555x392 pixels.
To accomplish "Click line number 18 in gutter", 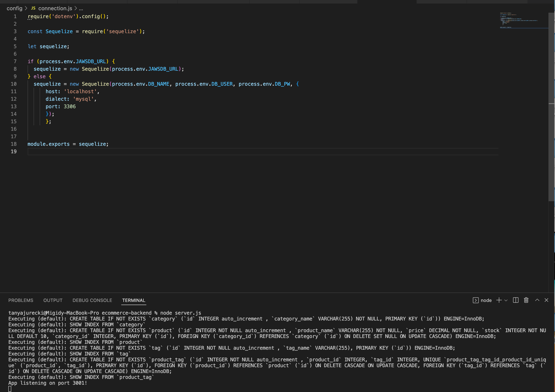I will (x=14, y=144).
